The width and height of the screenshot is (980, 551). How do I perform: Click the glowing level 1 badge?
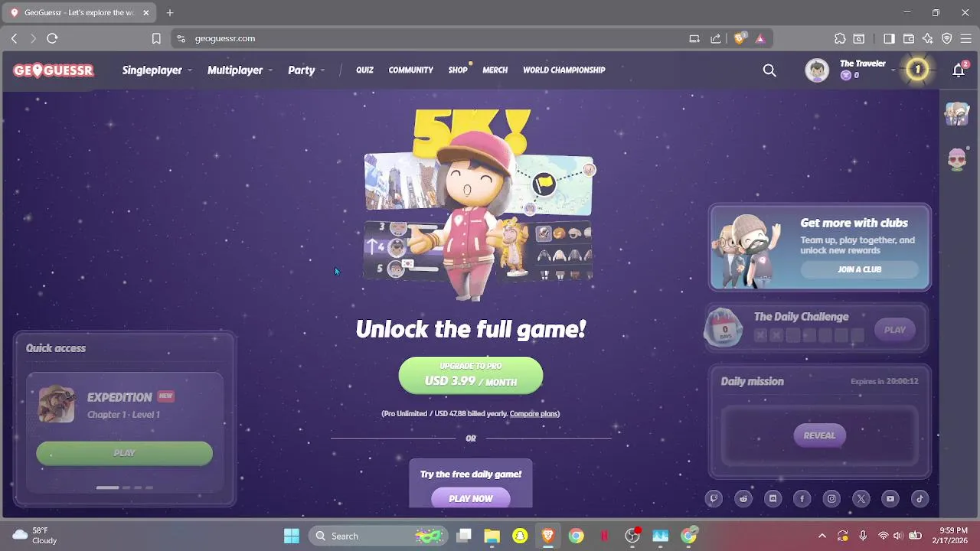[x=917, y=70]
